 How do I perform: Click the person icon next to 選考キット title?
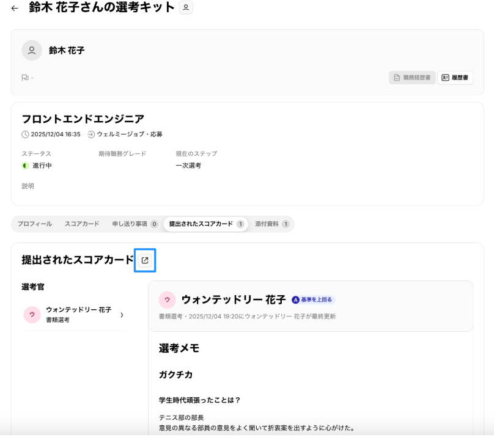point(186,8)
